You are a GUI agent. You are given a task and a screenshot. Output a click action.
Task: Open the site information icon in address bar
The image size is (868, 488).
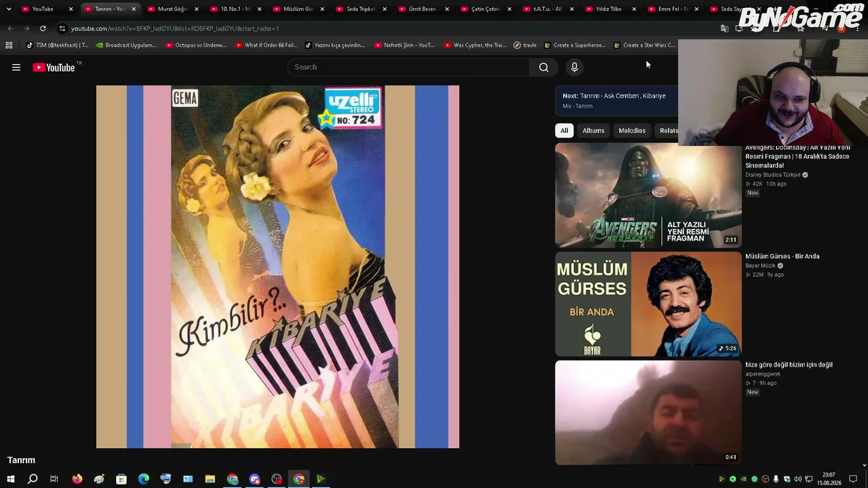(x=62, y=28)
